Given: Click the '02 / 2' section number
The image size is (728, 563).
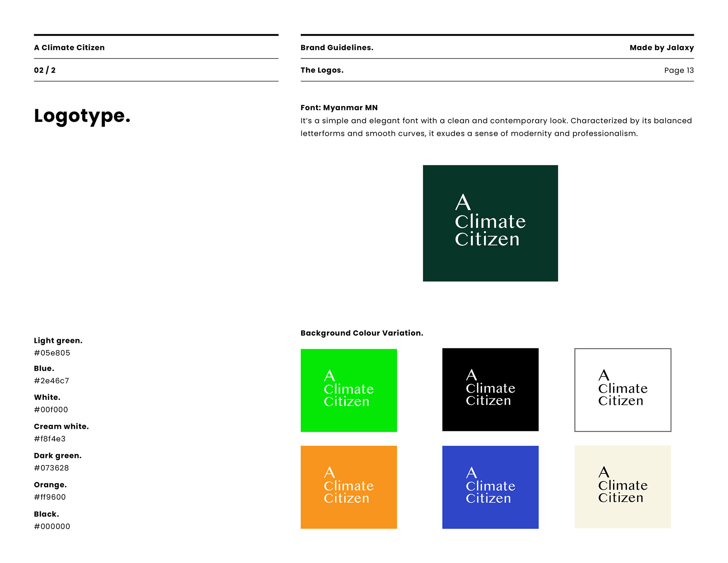Looking at the screenshot, I should 45,70.
